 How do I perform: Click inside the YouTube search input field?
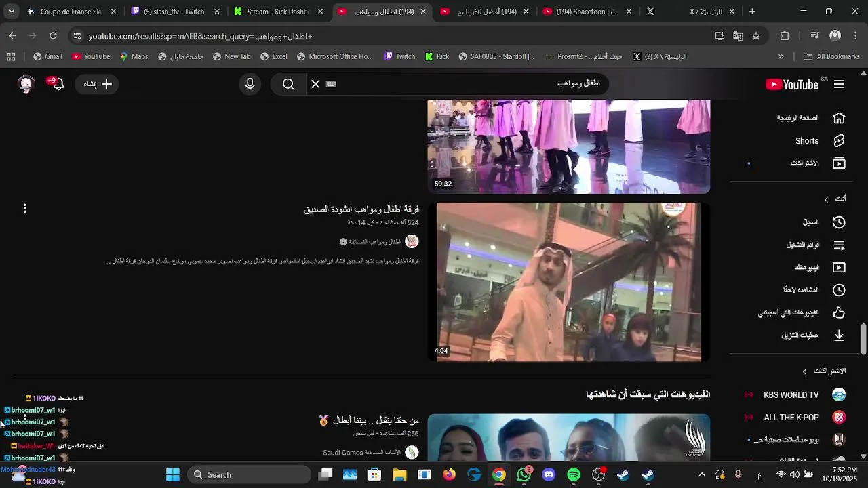[468, 84]
